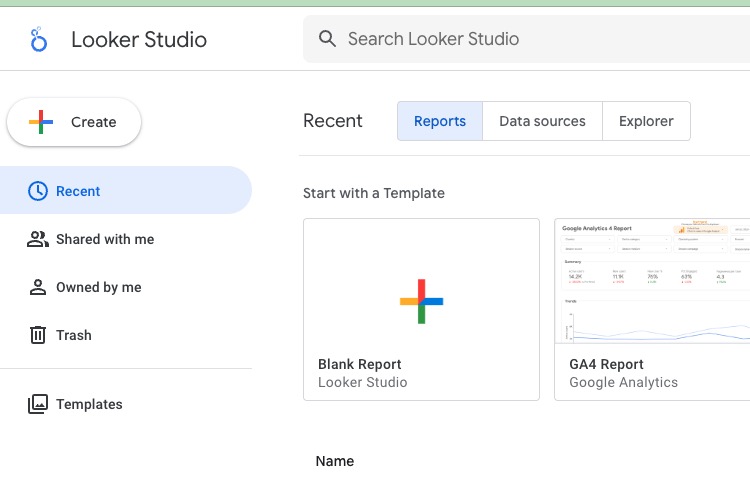750x482 pixels.
Task: Click the Name column header
Action: pyautogui.click(x=335, y=461)
